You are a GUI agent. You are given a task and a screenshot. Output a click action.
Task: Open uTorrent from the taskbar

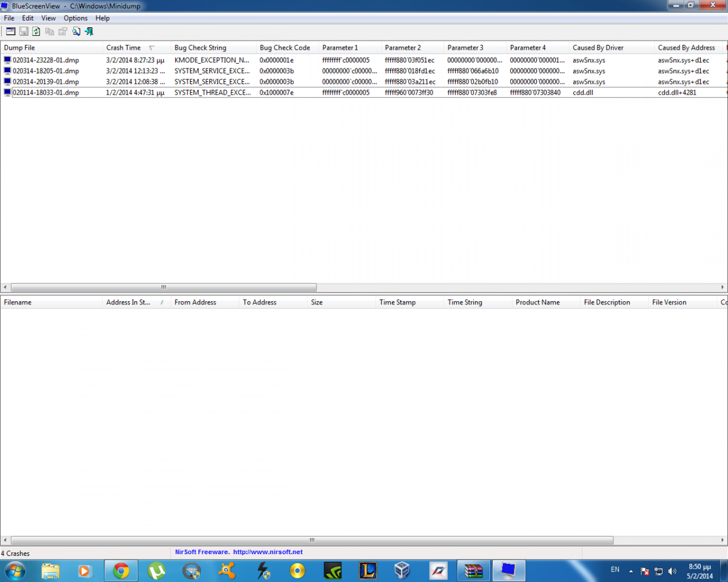[157, 570]
